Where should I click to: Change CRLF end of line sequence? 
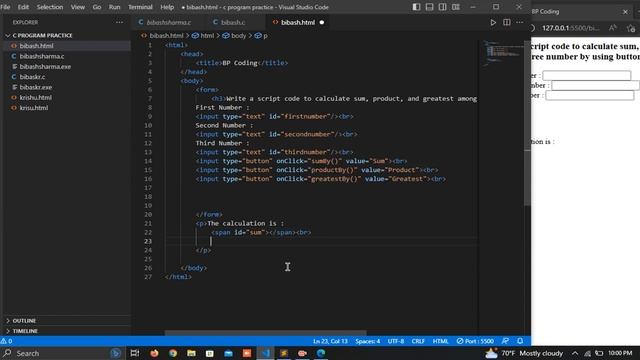[x=418, y=341]
